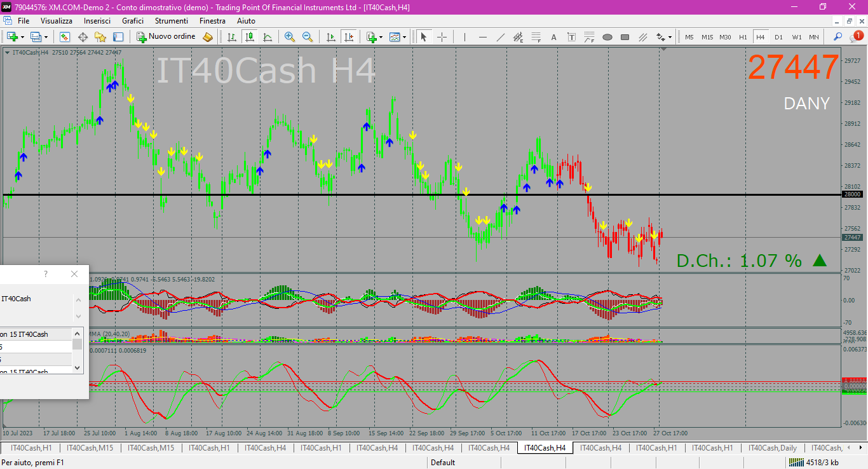Expand the arrows objects dropdown

coord(670,37)
